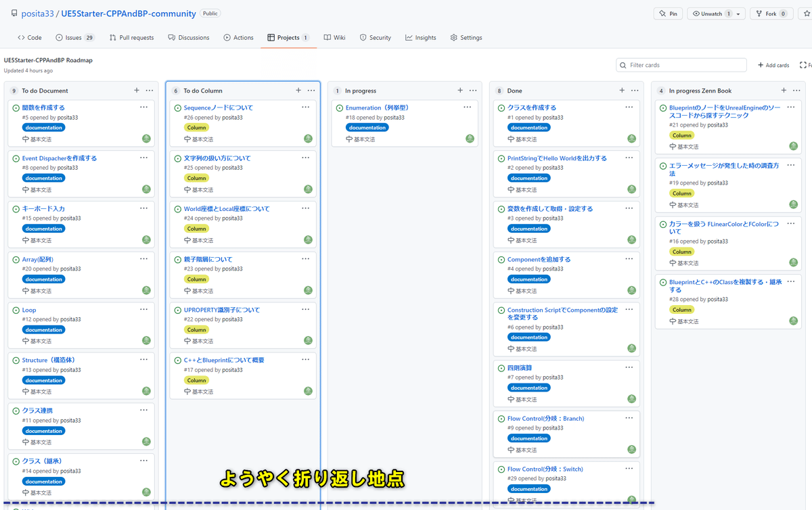This screenshot has width=812, height=510.
Task: Open issue カラーを扱う FLinearColorとFColorについて
Action: pyautogui.click(x=723, y=227)
